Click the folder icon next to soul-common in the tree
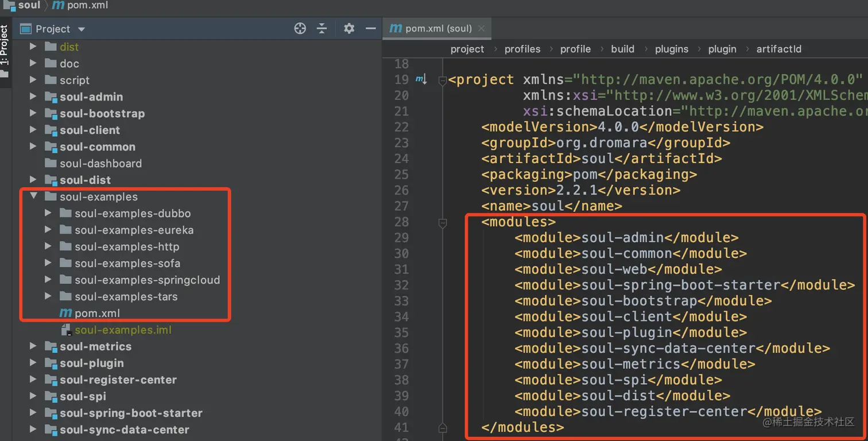The image size is (868, 441). (51, 147)
